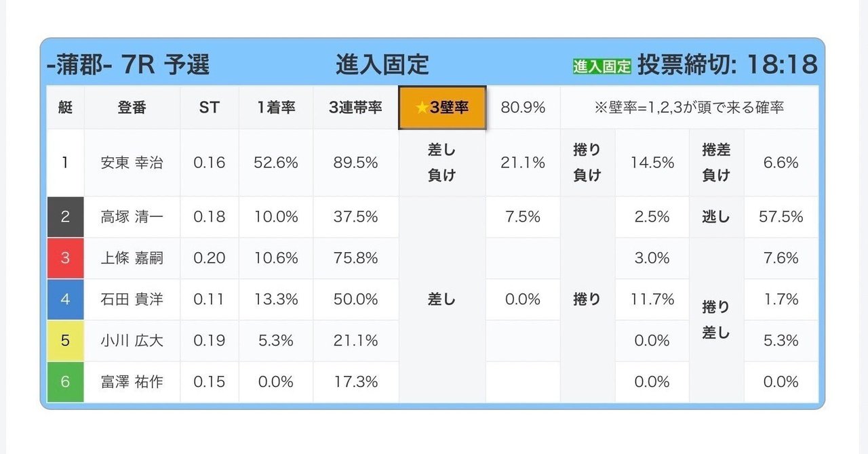Select boat 6 green number cell
The width and height of the screenshot is (868, 454).
(x=65, y=382)
